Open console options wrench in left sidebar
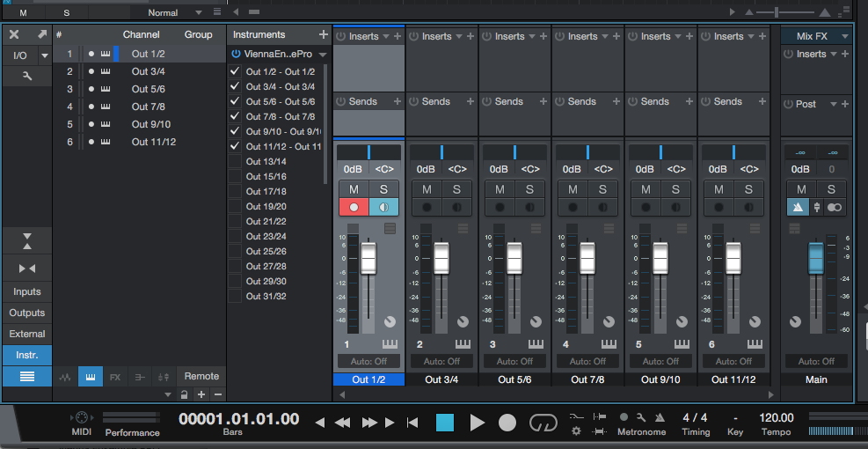 [x=26, y=77]
